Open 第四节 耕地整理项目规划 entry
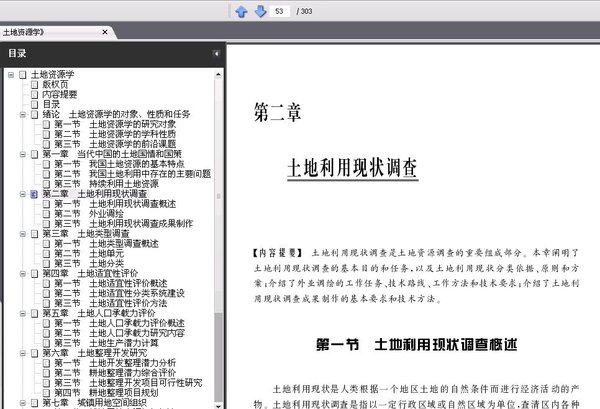The image size is (600, 409). tap(106, 393)
